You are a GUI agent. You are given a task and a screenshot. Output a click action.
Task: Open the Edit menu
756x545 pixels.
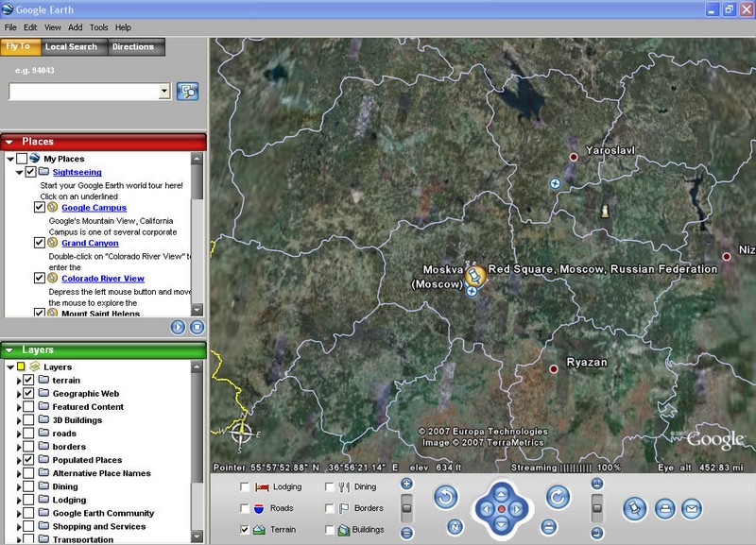30,27
